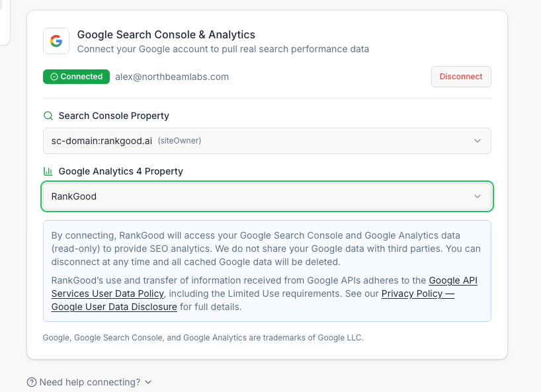Click the Google Search Console & Analytics heading
The image size is (541, 392).
[x=166, y=34]
